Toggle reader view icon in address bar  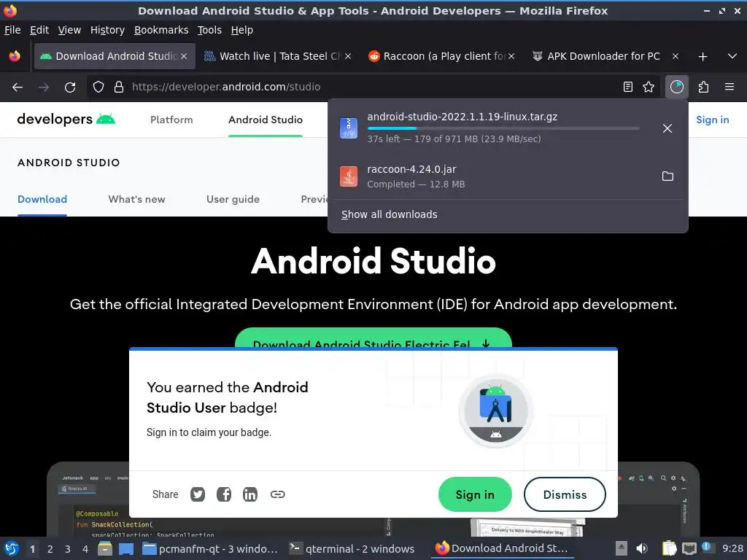628,87
